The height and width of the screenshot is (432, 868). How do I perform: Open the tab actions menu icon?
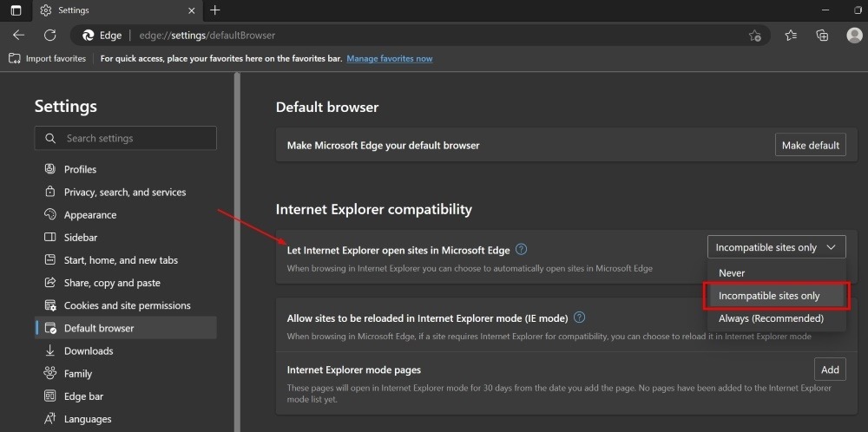[16, 10]
